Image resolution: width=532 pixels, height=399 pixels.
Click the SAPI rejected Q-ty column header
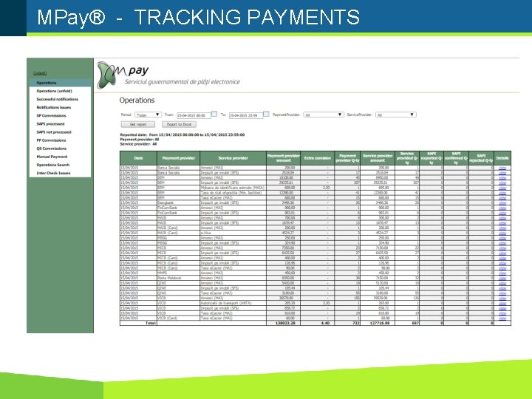click(482, 158)
